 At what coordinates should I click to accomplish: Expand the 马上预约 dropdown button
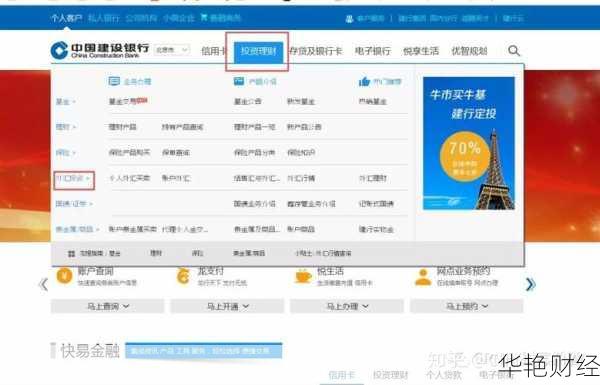[467, 306]
